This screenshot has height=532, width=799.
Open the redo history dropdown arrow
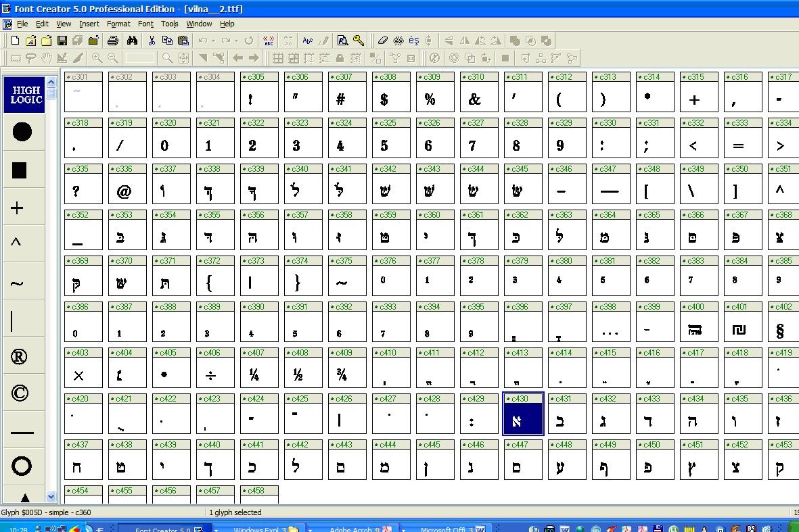[236, 41]
